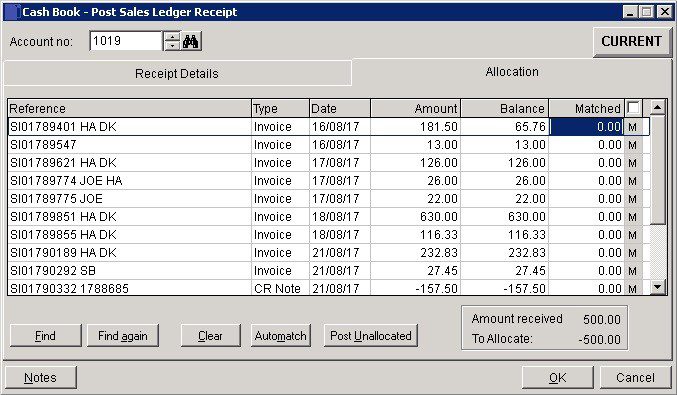This screenshot has height=395, width=677.
Task: Click Post Unallocated button
Action: [370, 336]
